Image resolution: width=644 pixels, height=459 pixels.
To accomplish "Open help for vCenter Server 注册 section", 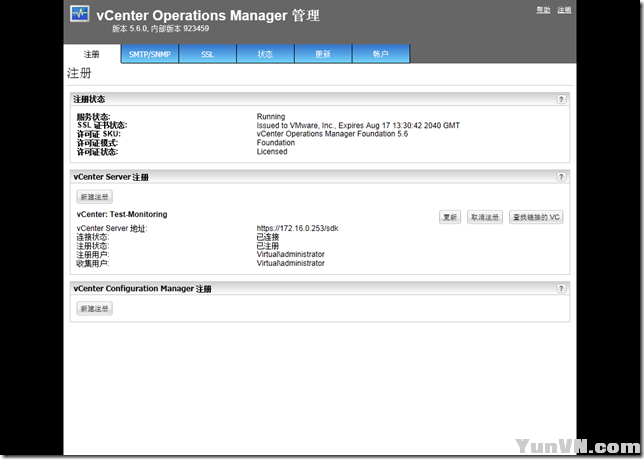I will coord(561,177).
